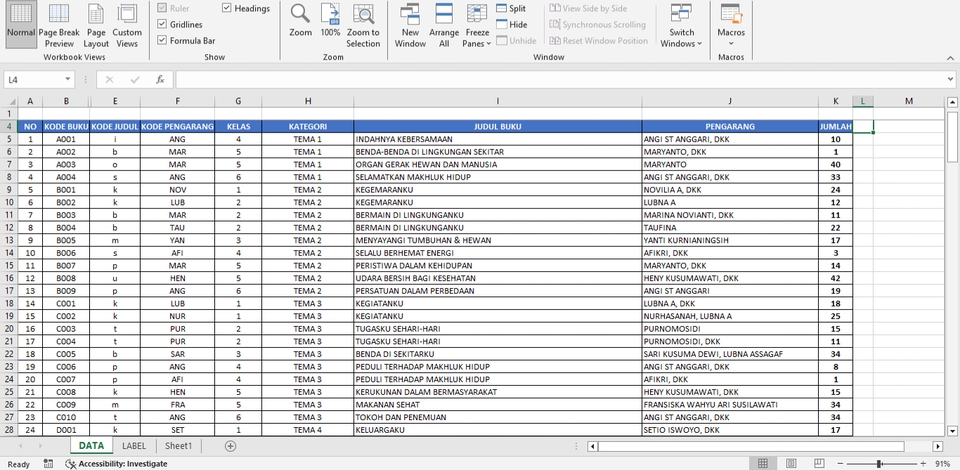Click vertical scrollbar down arrow
The height and width of the screenshot is (470, 960).
click(x=952, y=431)
